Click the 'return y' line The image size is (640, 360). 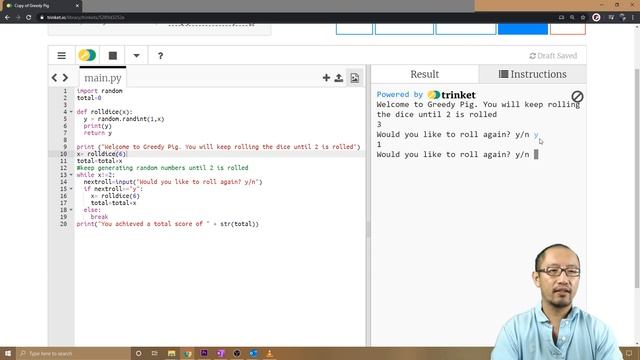tap(98, 133)
